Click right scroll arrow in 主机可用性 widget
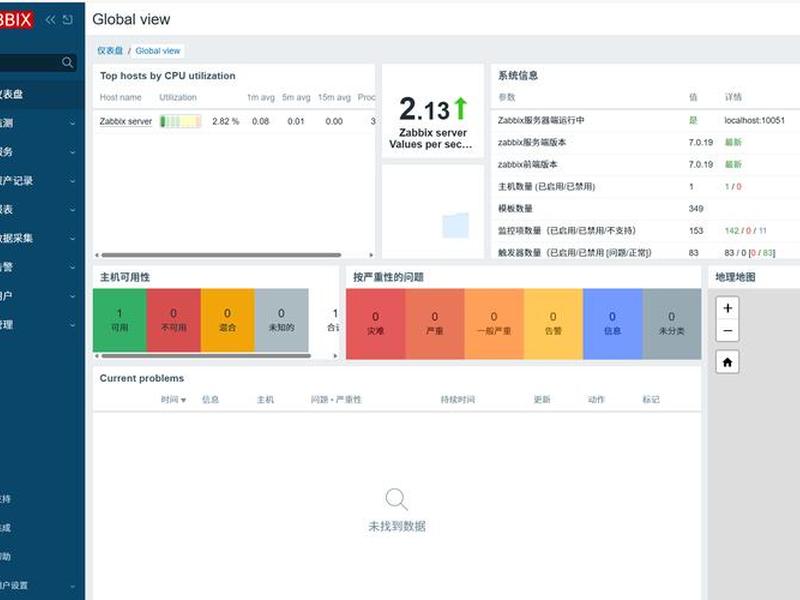 point(335,356)
